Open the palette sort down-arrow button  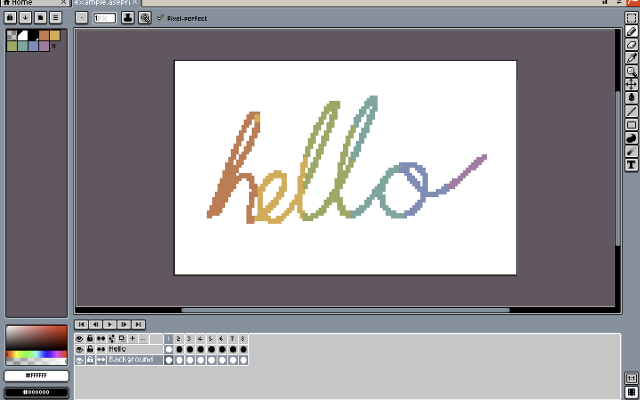point(25,18)
